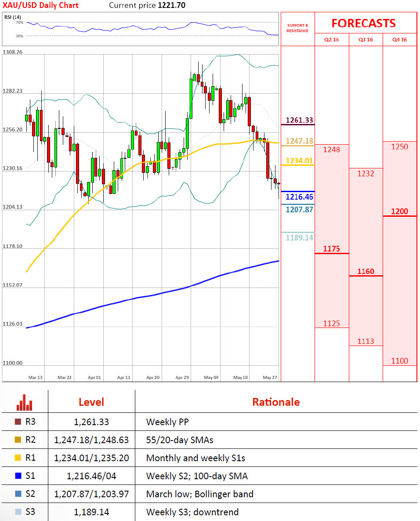Click the XAU/USD Daily Chart title
This screenshot has width=420, height=521.
pyautogui.click(x=40, y=5)
